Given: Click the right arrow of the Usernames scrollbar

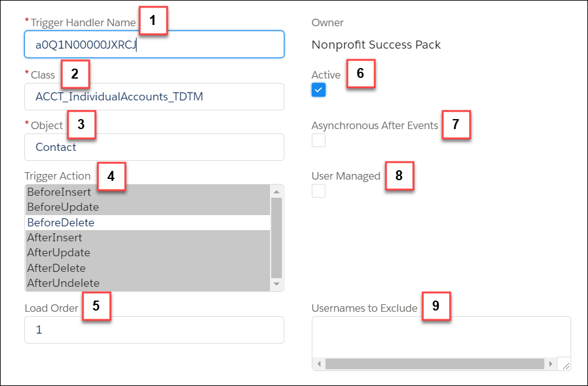Looking at the screenshot, I should [x=551, y=363].
